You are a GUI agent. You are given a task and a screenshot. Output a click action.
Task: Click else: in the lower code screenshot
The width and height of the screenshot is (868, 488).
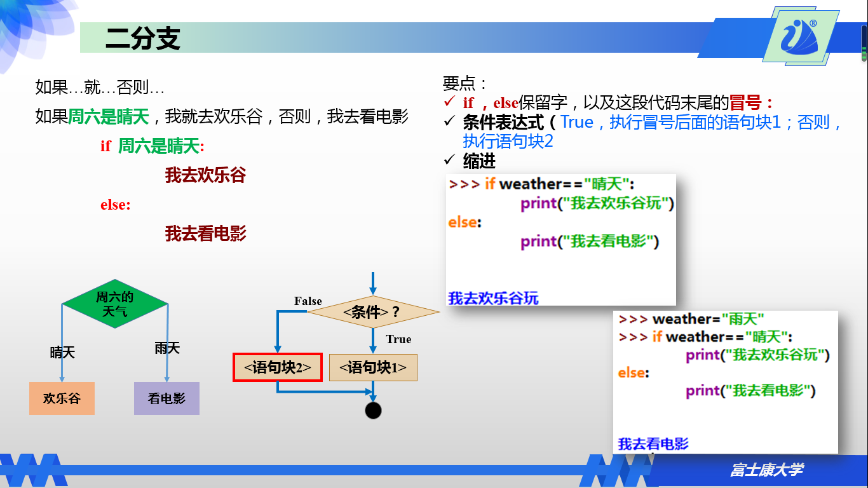point(634,372)
